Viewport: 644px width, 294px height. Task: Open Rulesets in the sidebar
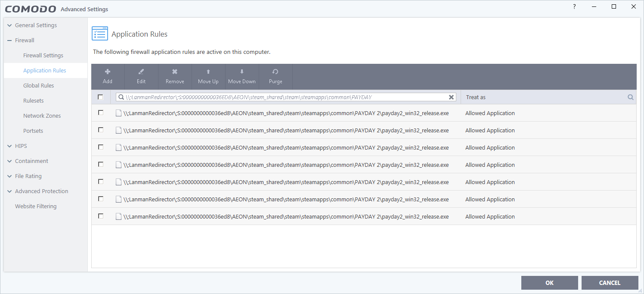[x=34, y=101]
